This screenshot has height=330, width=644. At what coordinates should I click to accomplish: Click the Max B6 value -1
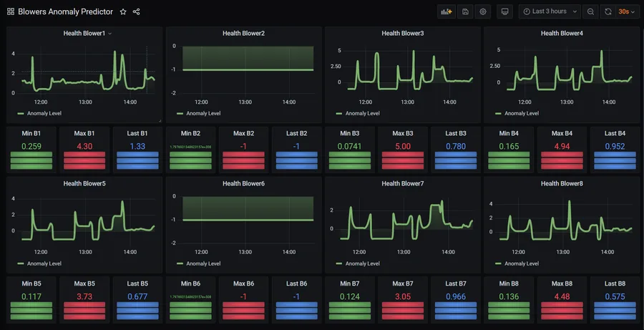coord(243,296)
